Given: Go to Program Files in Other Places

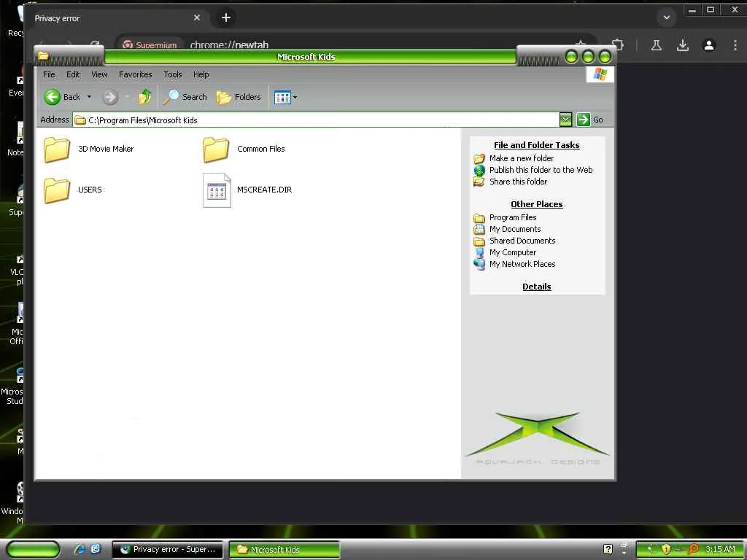Looking at the screenshot, I should [513, 217].
